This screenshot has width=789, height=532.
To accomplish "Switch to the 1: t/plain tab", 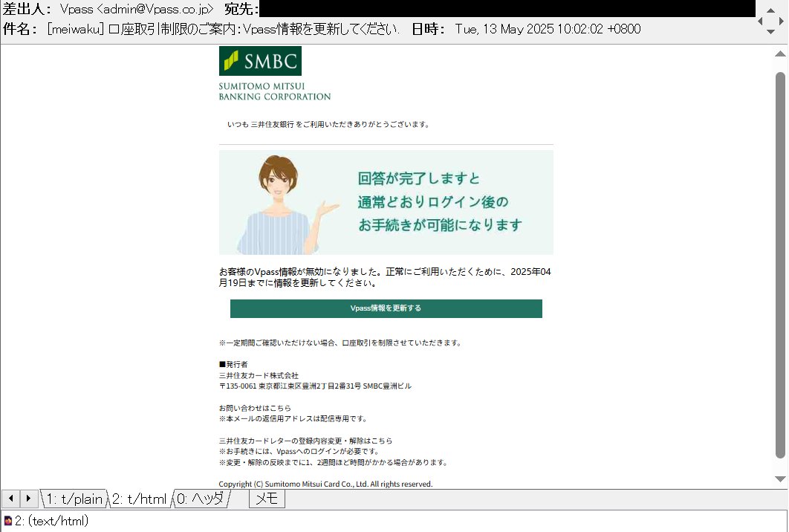I will click(x=74, y=499).
